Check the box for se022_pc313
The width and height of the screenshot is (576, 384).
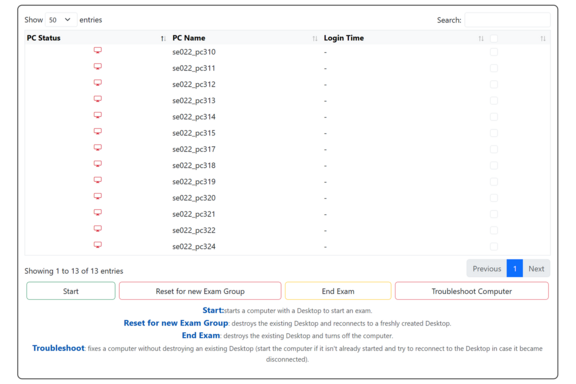[494, 100]
